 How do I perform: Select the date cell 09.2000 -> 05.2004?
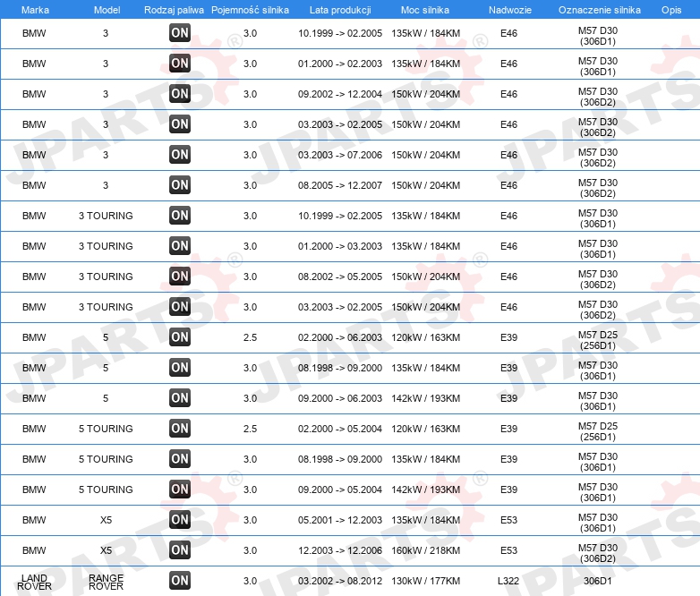[340, 490]
